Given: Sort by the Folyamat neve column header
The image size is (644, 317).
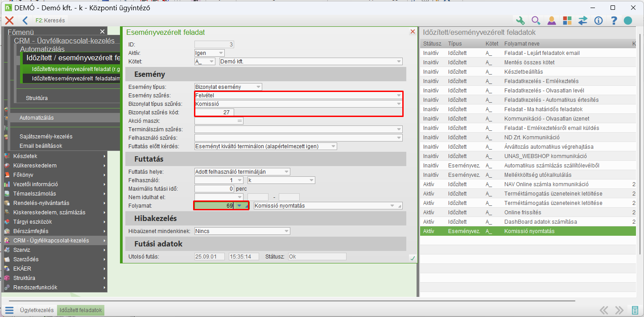Looking at the screenshot, I should (522, 44).
